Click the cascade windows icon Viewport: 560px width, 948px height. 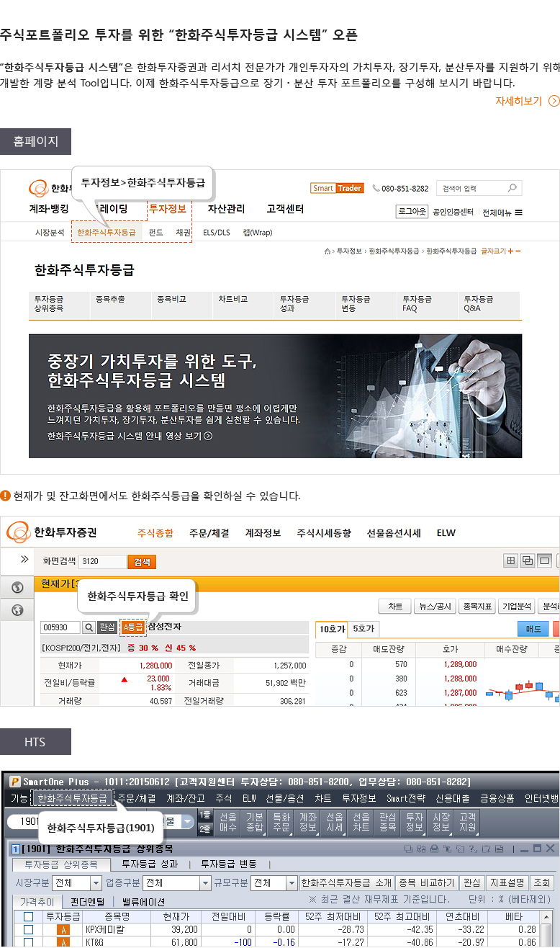tap(528, 561)
